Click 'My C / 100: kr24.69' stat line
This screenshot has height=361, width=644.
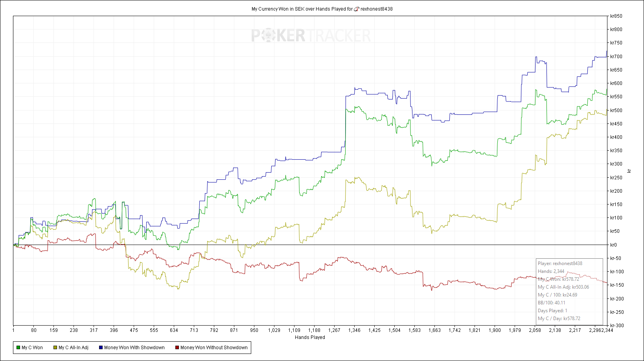558,295
